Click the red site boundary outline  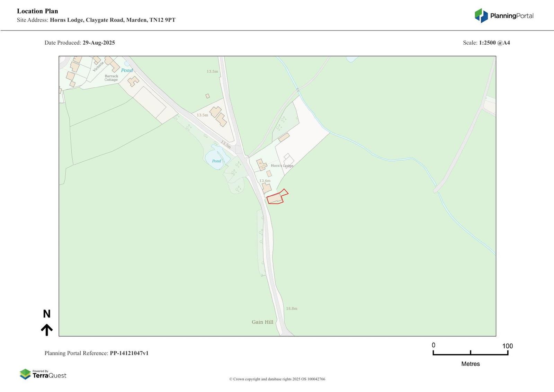pyautogui.click(x=277, y=197)
